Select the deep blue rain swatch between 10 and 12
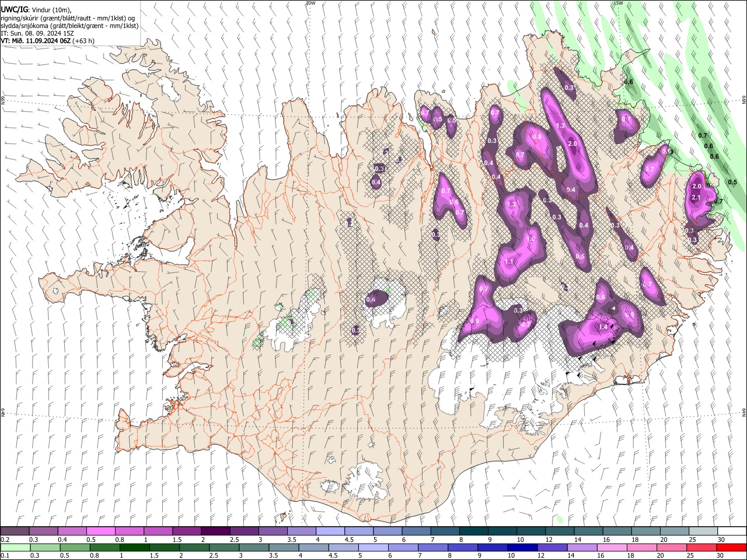The image size is (747, 560). [x=522, y=547]
